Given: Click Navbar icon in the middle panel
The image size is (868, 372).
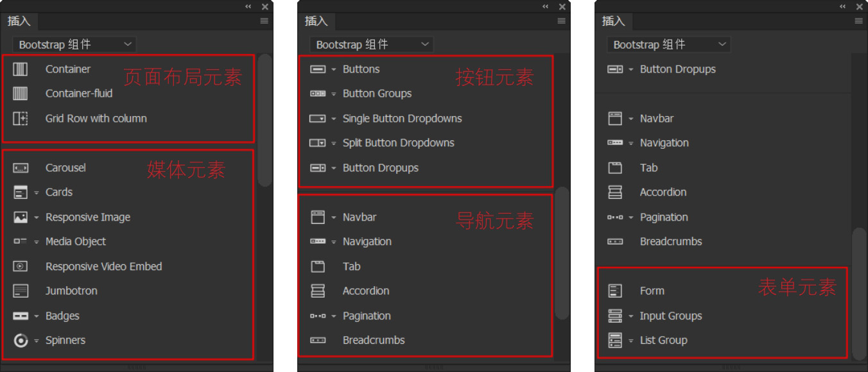Looking at the screenshot, I should point(318,217).
